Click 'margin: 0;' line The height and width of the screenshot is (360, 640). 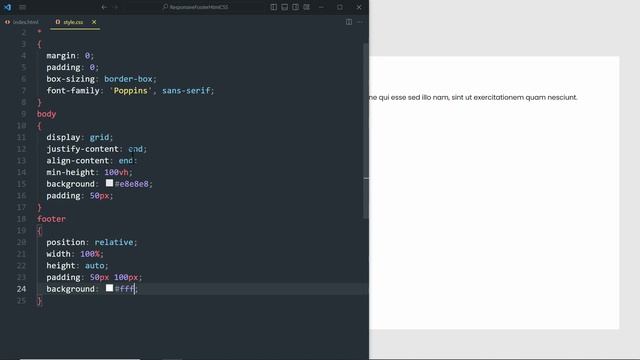70,56
